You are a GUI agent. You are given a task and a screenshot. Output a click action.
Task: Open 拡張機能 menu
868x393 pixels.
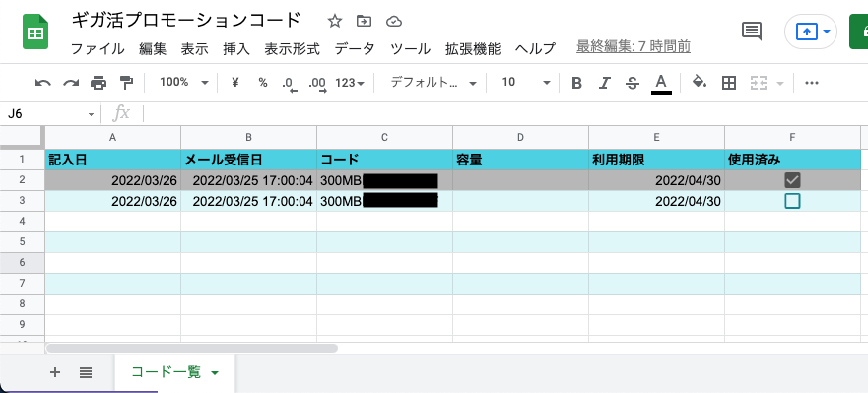tap(473, 48)
